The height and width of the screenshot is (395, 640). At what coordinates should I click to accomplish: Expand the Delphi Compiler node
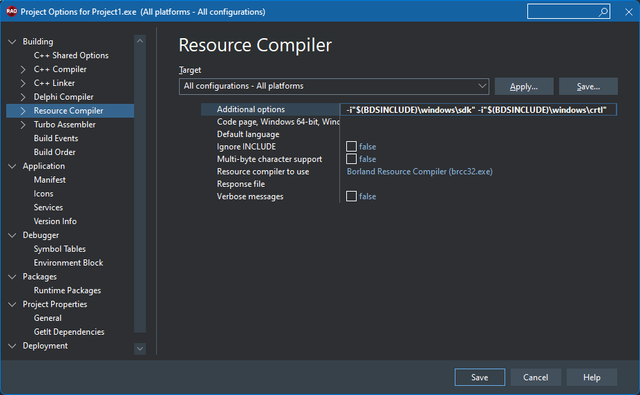[x=23, y=97]
